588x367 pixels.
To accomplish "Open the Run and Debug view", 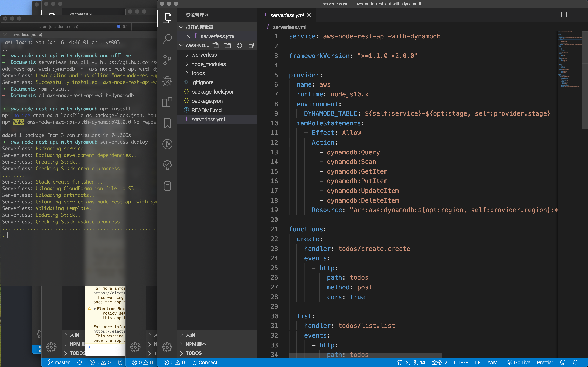I will 167,81.
